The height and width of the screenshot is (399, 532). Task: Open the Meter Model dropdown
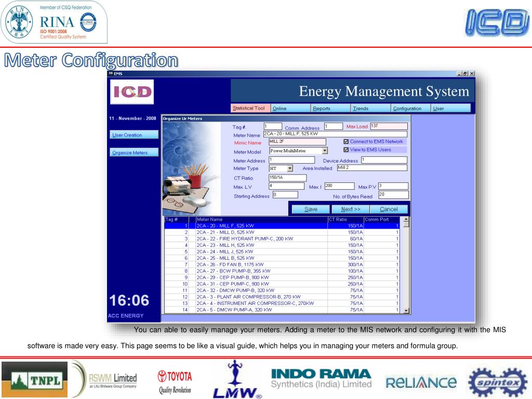[325, 151]
